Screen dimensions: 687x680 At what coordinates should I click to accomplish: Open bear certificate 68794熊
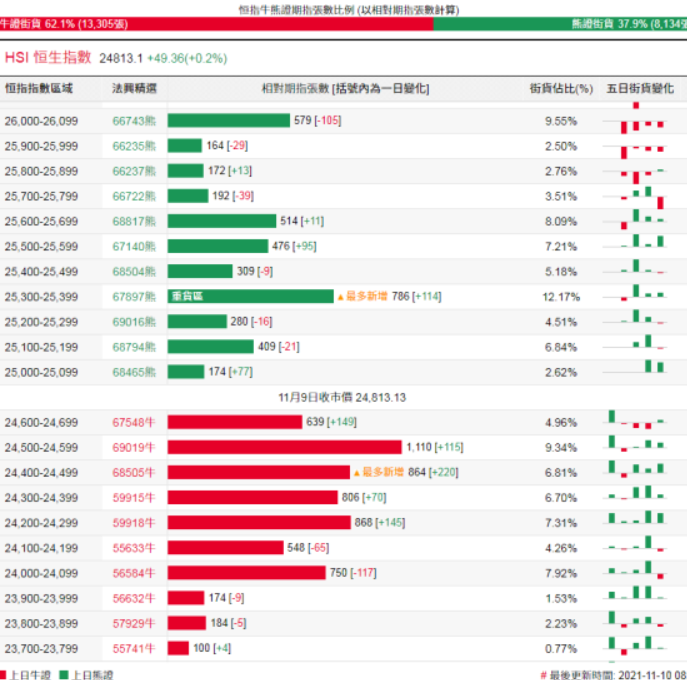(x=134, y=347)
